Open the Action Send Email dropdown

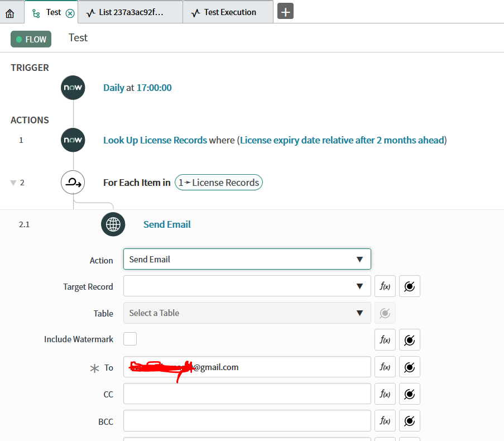coord(247,259)
